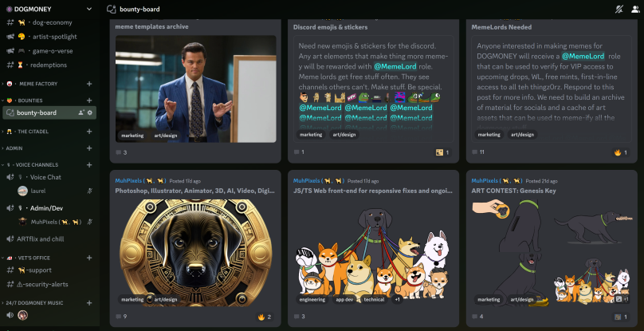Click MuhPixels author name on Genesis Key post
644x331 pixels.
tap(482, 181)
